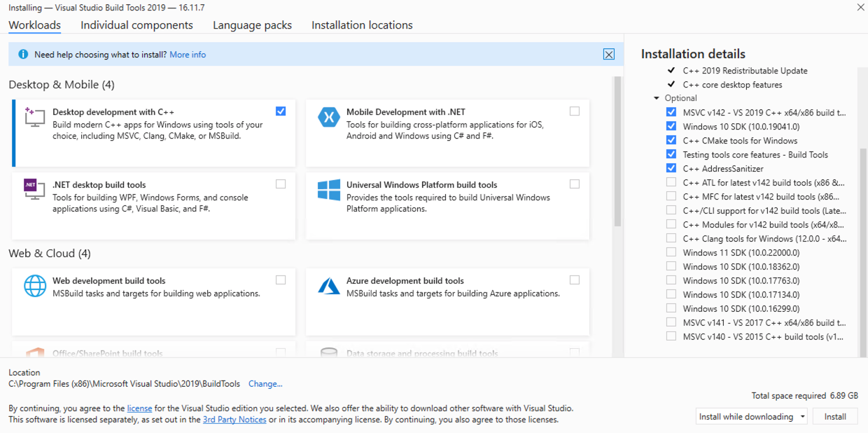Click the Azure development build tools icon
The width and height of the screenshot is (868, 433).
pyautogui.click(x=330, y=286)
